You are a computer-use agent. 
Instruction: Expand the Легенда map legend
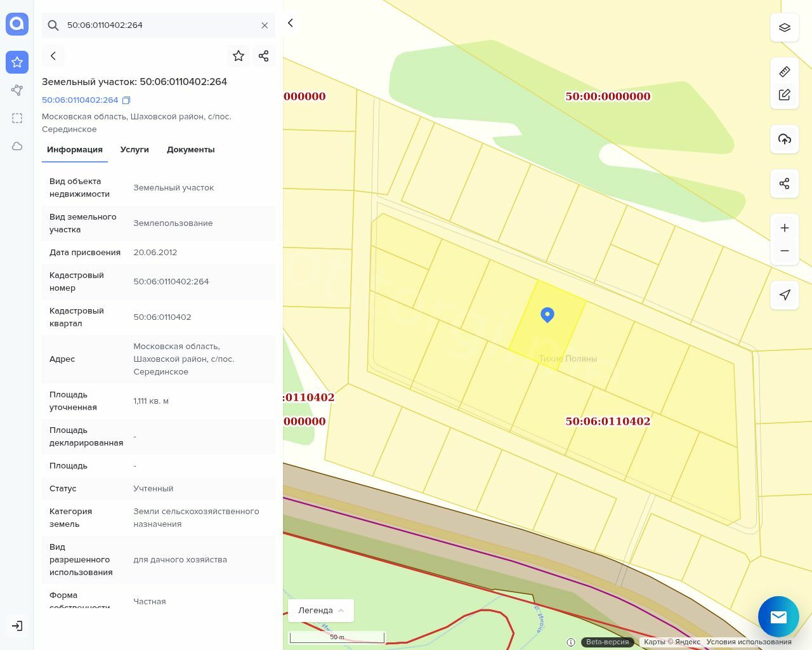point(320,610)
